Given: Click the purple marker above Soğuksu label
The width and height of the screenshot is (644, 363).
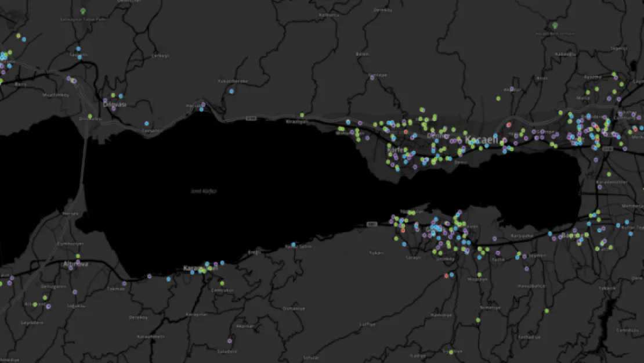Looking at the screenshot, I should point(75,292).
